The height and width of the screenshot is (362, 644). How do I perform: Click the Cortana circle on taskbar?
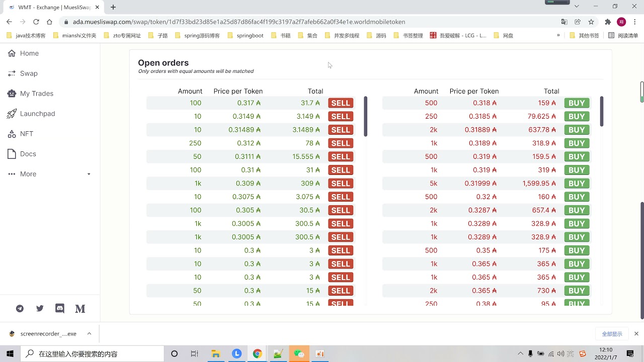pyautogui.click(x=174, y=353)
